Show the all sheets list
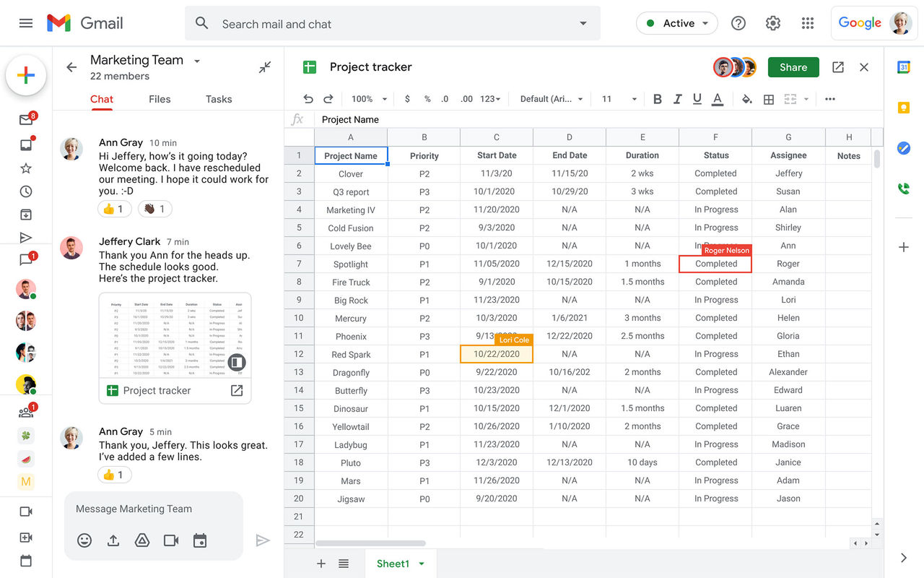Viewport: 924px width, 578px height. click(344, 564)
